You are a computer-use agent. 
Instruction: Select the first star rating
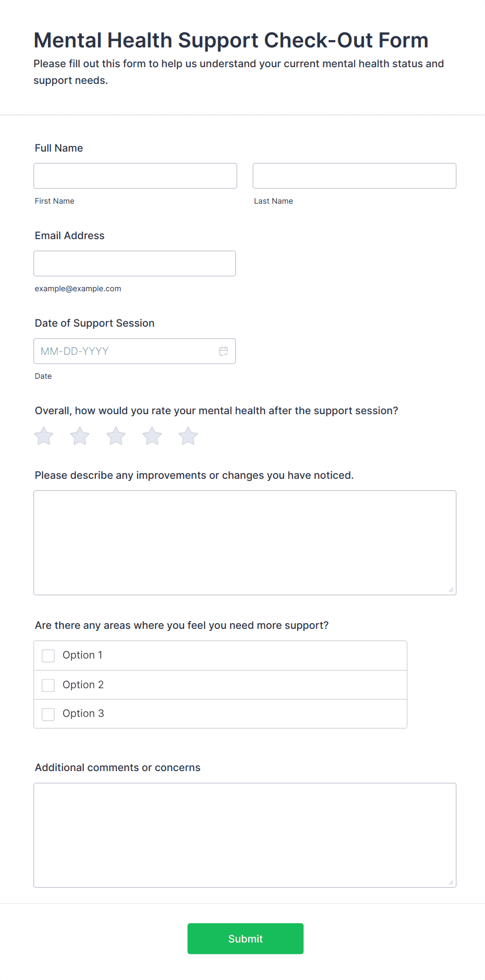[43, 436]
